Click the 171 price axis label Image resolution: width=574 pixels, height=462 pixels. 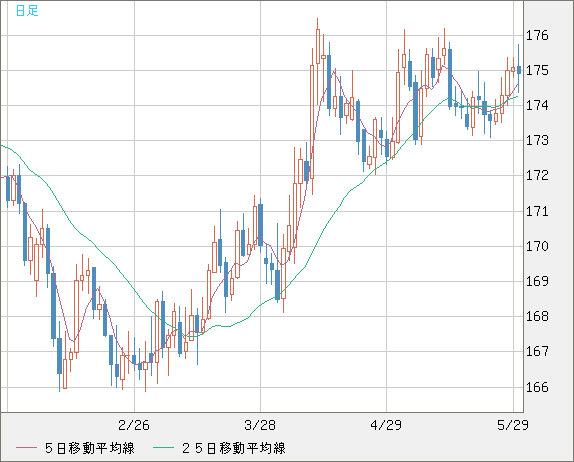(537, 211)
